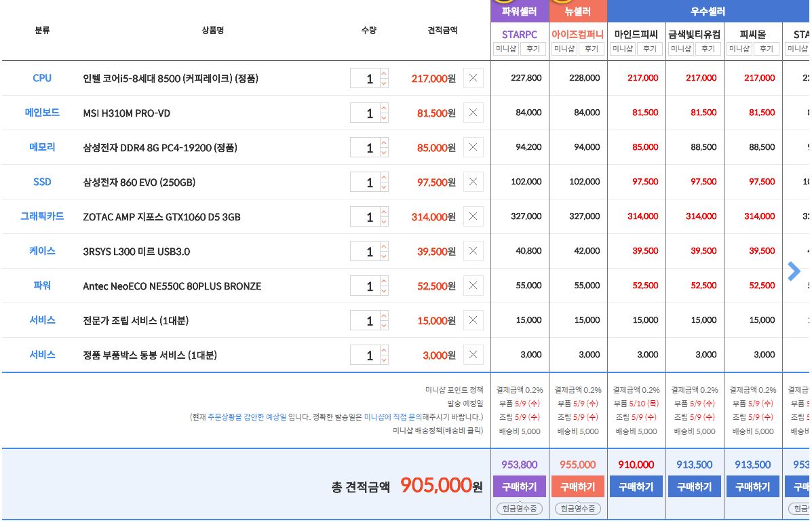Open the 메모리 category link
Screen dimensions: 812x525
point(42,147)
